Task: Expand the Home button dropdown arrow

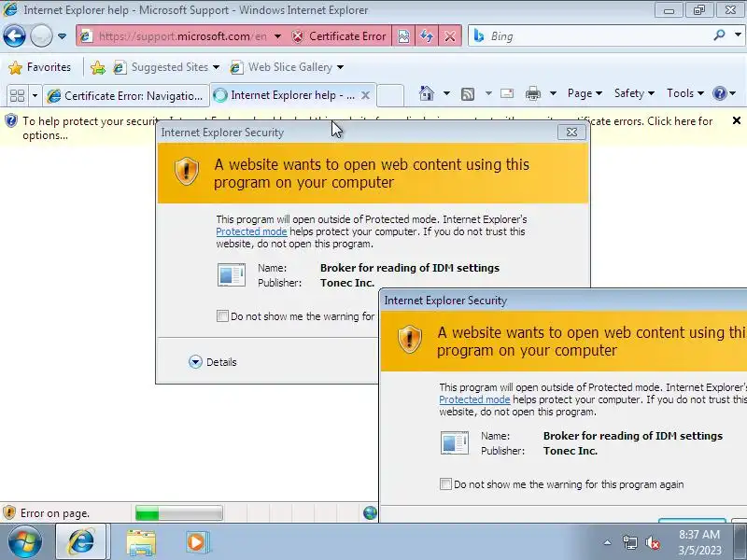Action: [x=446, y=93]
